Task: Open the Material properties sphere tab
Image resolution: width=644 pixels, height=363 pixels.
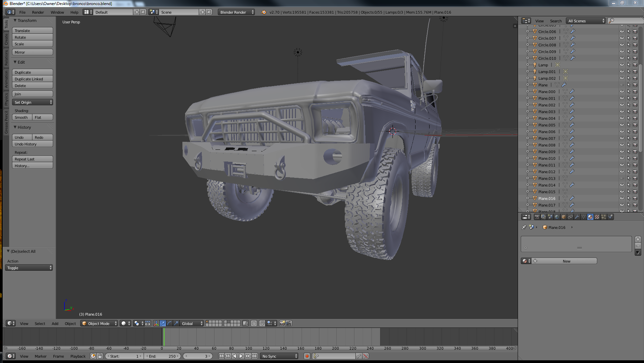Action: [590, 217]
